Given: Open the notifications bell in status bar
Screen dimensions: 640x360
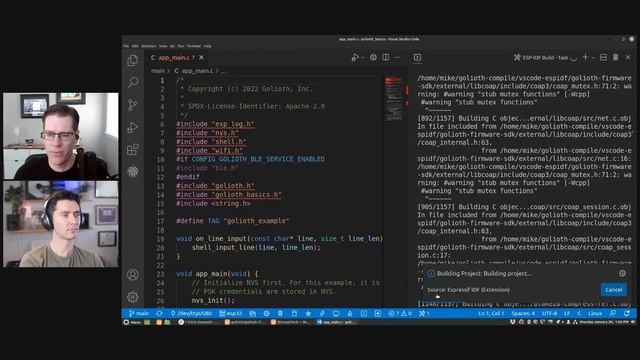Looking at the screenshot, I should tap(627, 313).
